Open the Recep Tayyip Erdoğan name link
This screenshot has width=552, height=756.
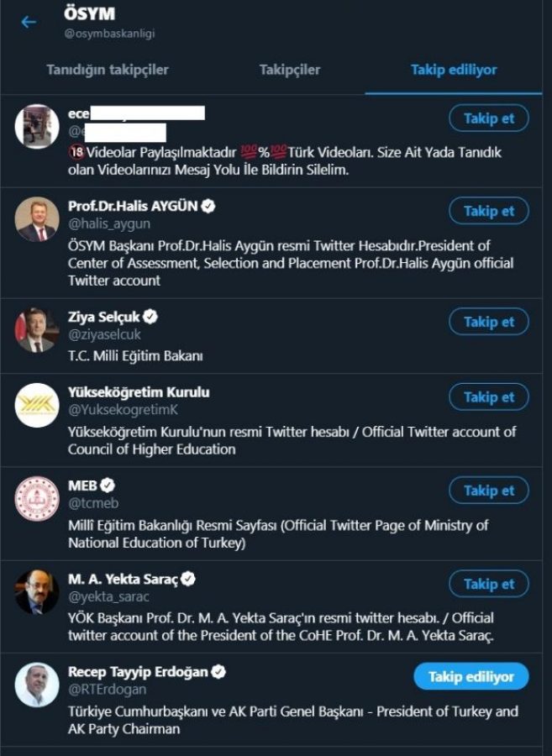pos(137,672)
